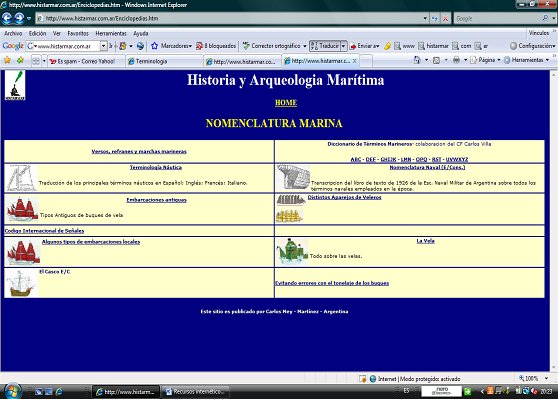The width and height of the screenshot is (558, 399).
Task: Click the Google toolbar Marcadores star icon
Action: [x=154, y=46]
